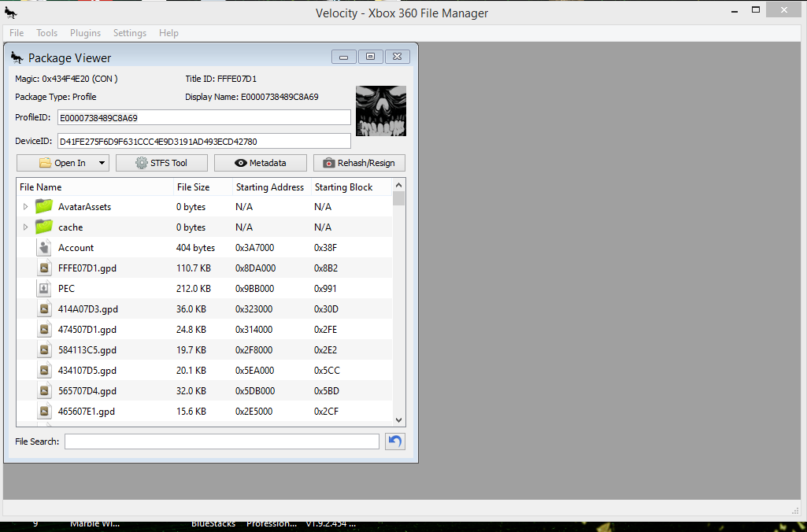
Task: Click the file list scrollbar thumb
Action: pos(399,198)
